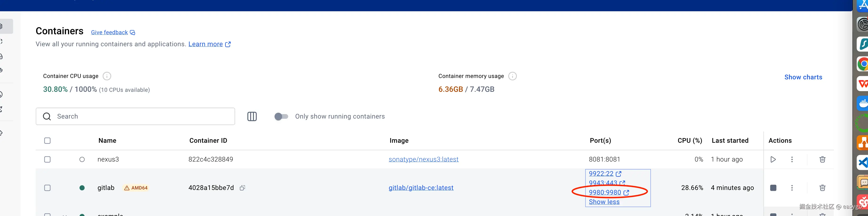Collapse gitlab ports with Show less
This screenshot has height=216, width=868.
pos(604,202)
